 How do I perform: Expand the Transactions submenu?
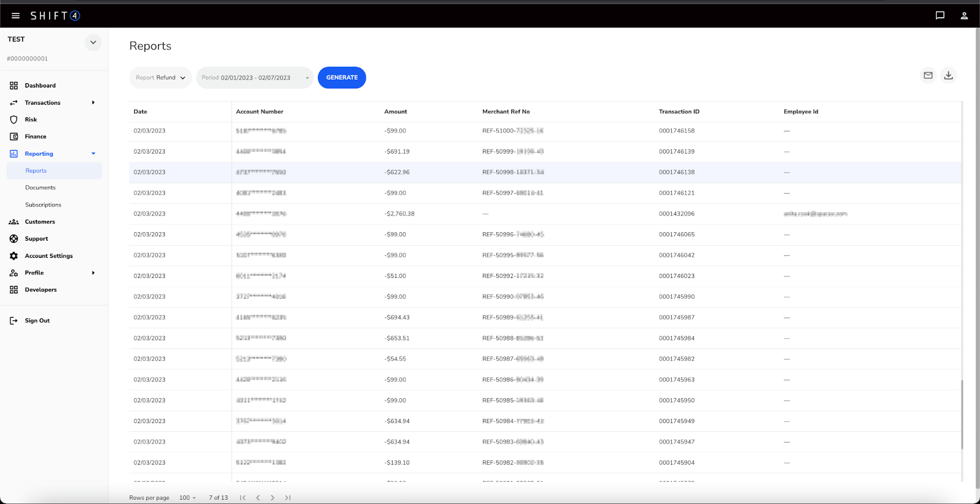click(x=93, y=103)
